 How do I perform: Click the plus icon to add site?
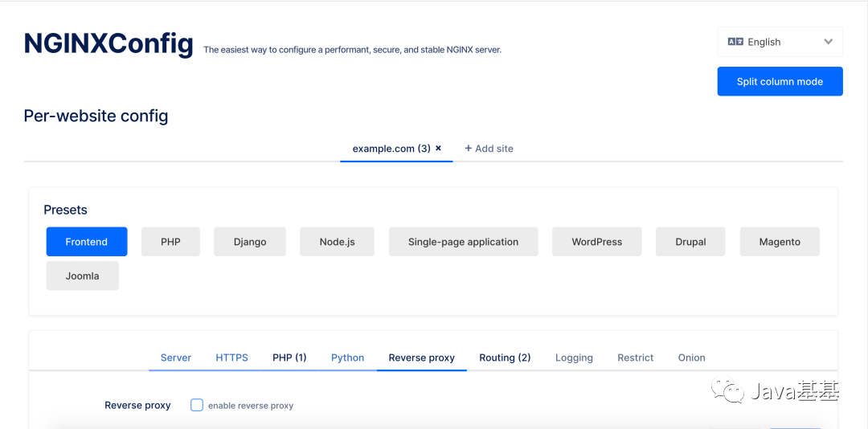pyautogui.click(x=469, y=149)
